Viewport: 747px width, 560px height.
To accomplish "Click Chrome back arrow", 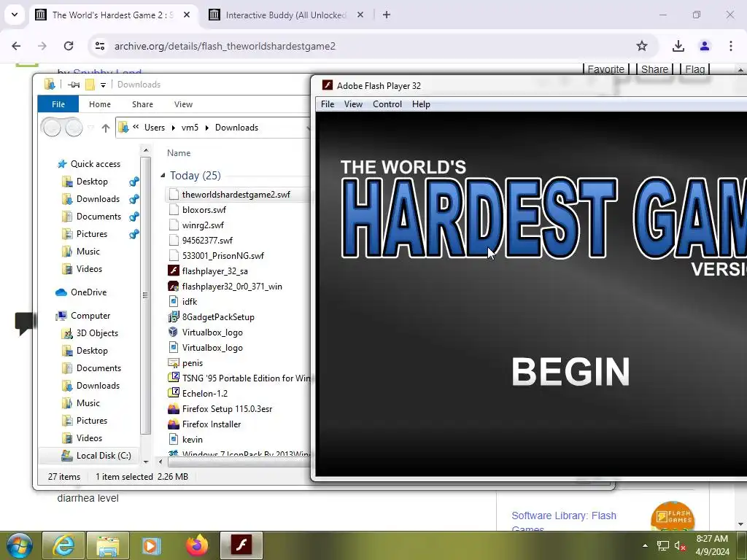I will tap(16, 46).
